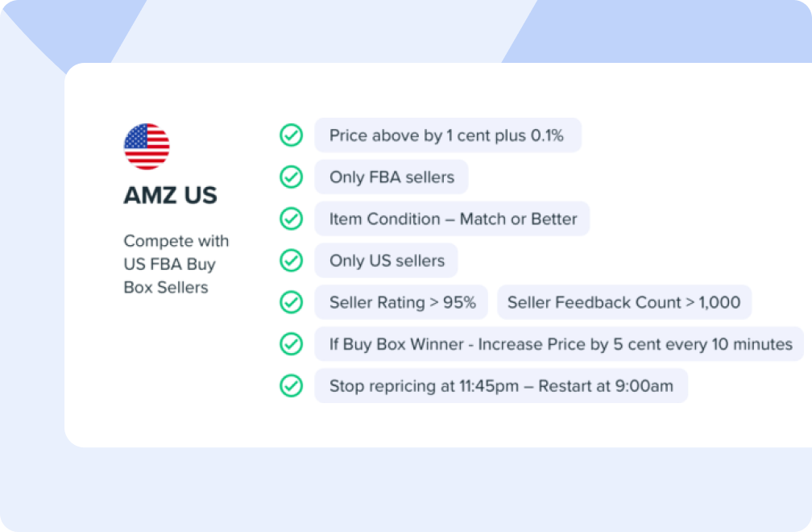Click the Compete with US FBA Buy Box Sellers text
This screenshot has width=812, height=532.
(x=176, y=264)
